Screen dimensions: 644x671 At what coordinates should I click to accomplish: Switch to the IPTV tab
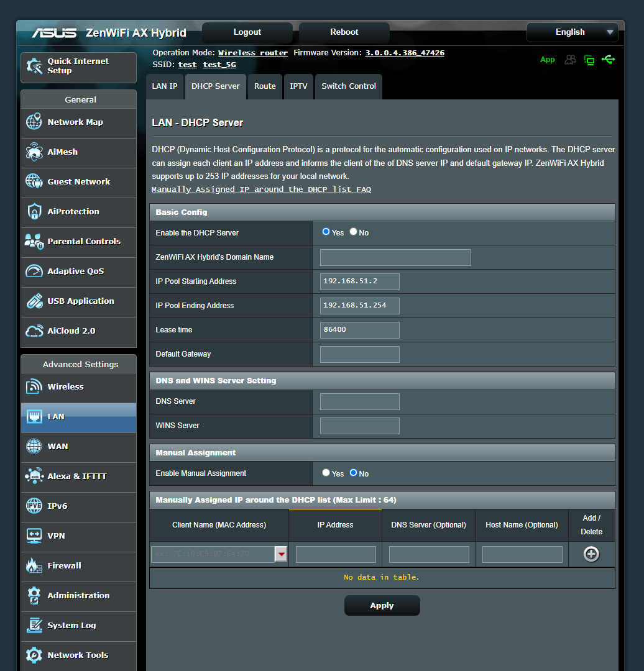pyautogui.click(x=298, y=86)
